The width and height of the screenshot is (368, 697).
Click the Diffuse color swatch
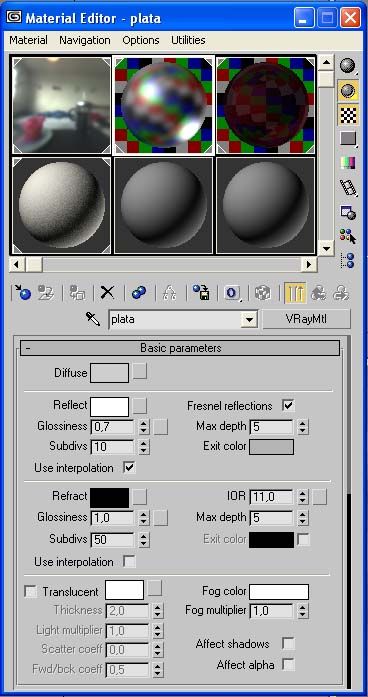point(109,373)
